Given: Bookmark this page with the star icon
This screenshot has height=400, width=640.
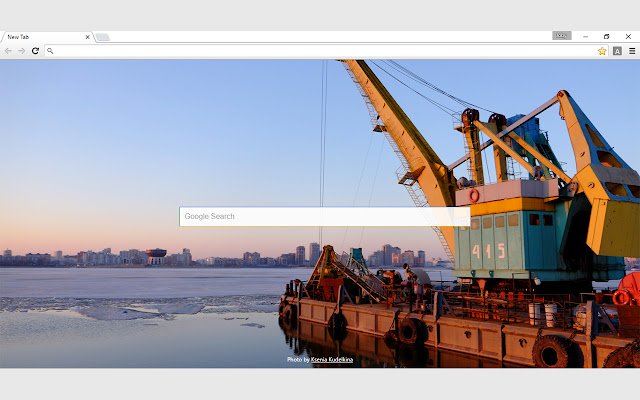Looking at the screenshot, I should [x=602, y=51].
